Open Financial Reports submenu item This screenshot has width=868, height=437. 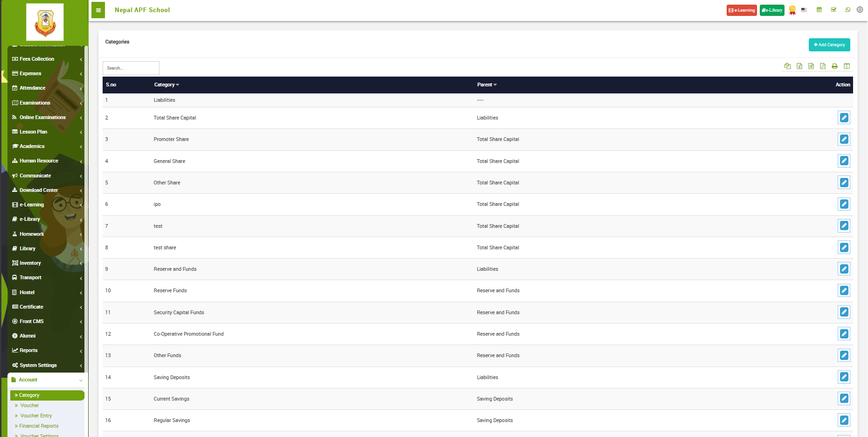click(39, 426)
